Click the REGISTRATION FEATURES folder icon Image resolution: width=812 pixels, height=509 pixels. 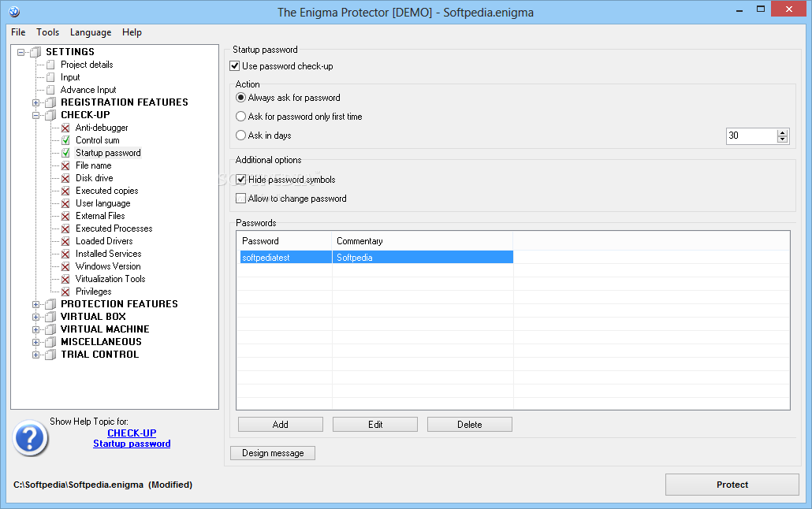[x=50, y=102]
